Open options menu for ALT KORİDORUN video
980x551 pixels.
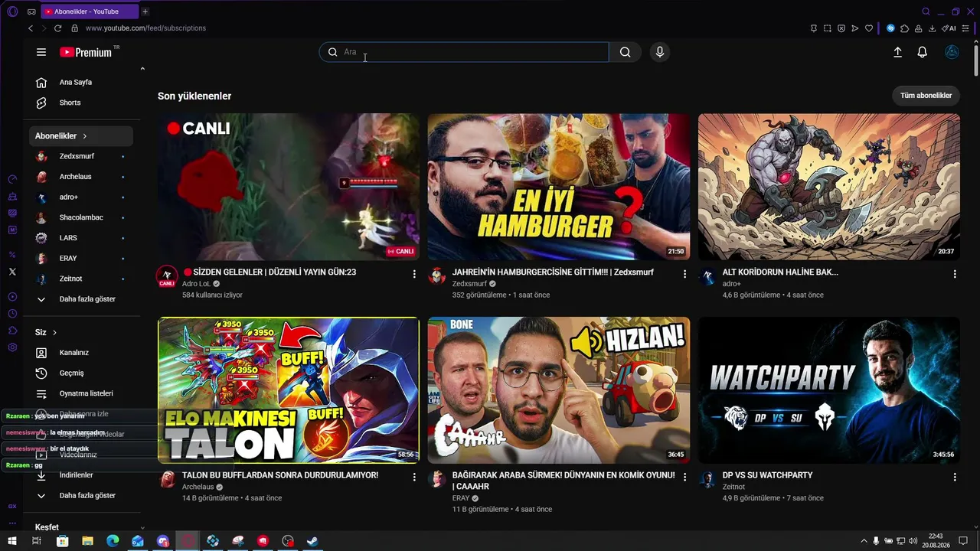click(955, 274)
